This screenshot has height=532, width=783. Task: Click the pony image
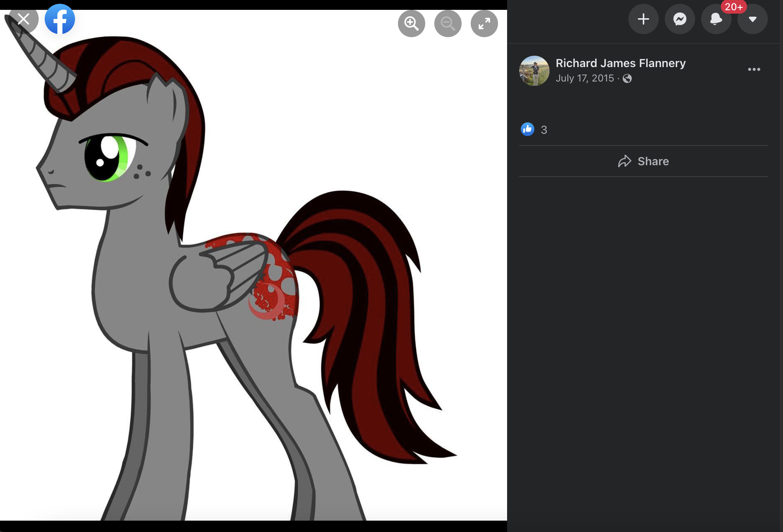pos(254,265)
